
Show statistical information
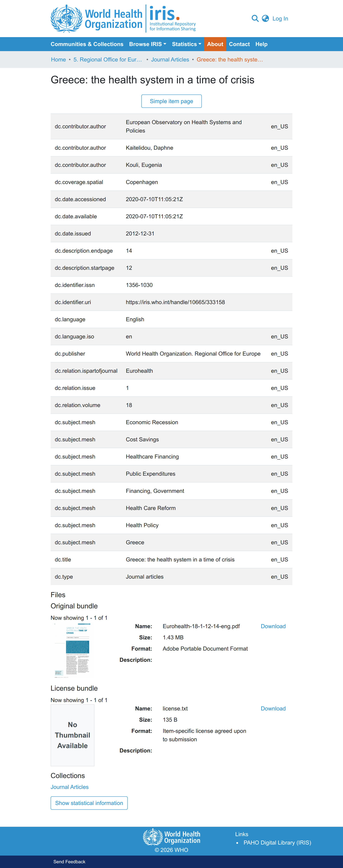point(89,803)
